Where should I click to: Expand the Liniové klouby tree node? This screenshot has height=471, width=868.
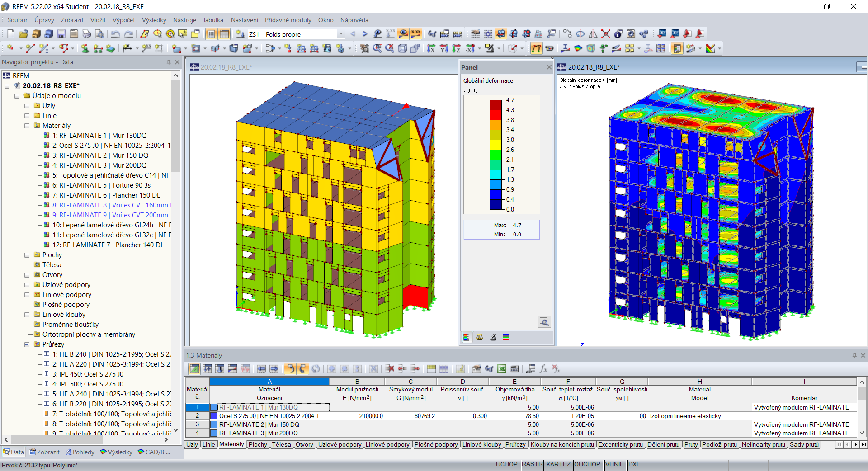(27, 315)
